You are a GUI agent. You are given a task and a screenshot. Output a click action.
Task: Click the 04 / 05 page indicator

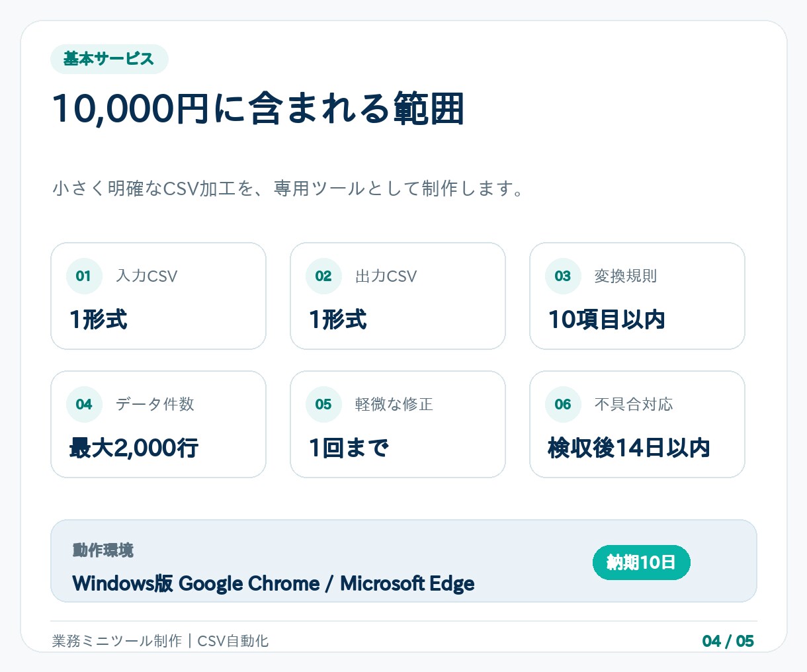(728, 641)
